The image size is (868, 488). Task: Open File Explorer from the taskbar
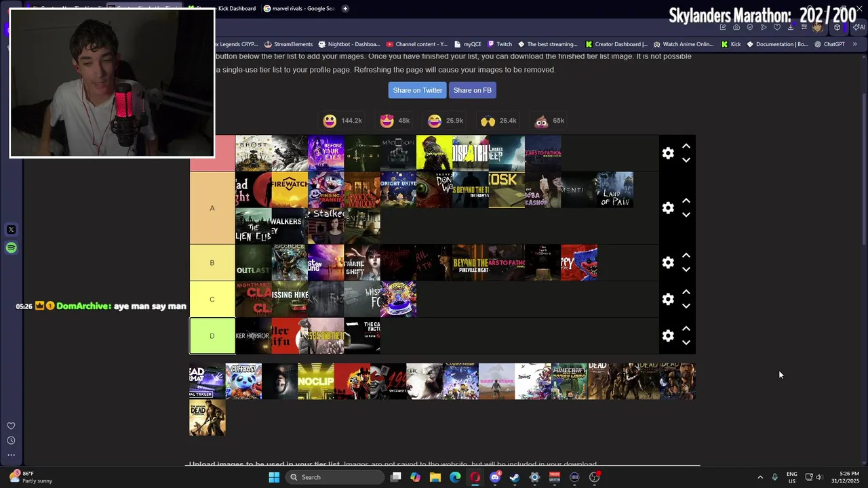435,477
